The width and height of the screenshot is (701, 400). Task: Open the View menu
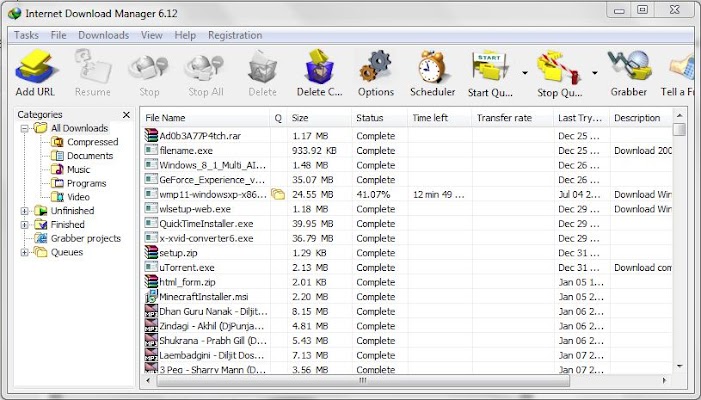point(152,35)
